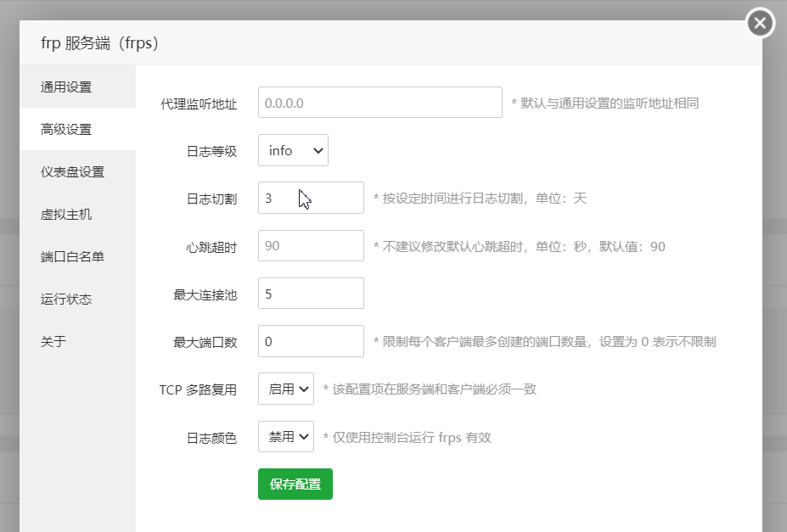Click the 日志切割 label
Screen dimensions: 787x532
pos(211,199)
